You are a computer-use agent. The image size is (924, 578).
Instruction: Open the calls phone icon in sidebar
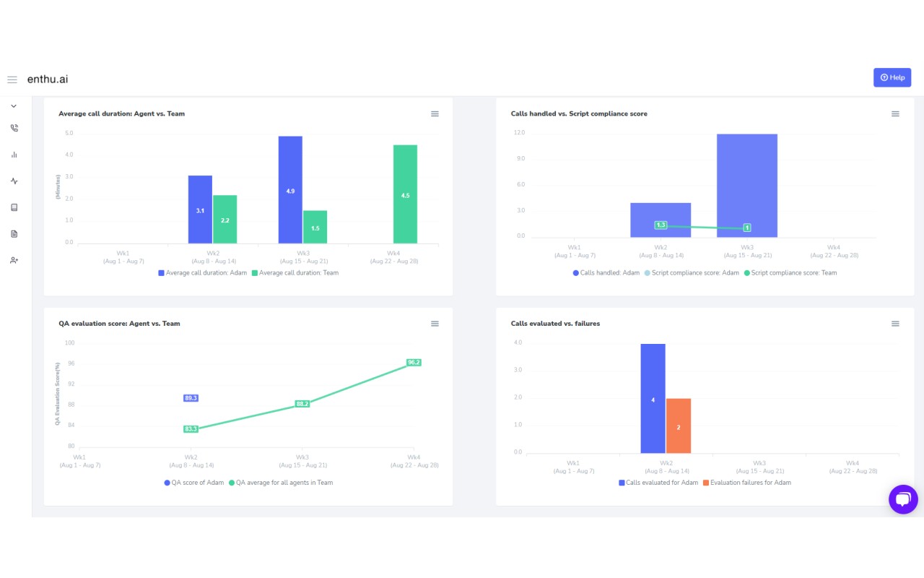pyautogui.click(x=14, y=128)
